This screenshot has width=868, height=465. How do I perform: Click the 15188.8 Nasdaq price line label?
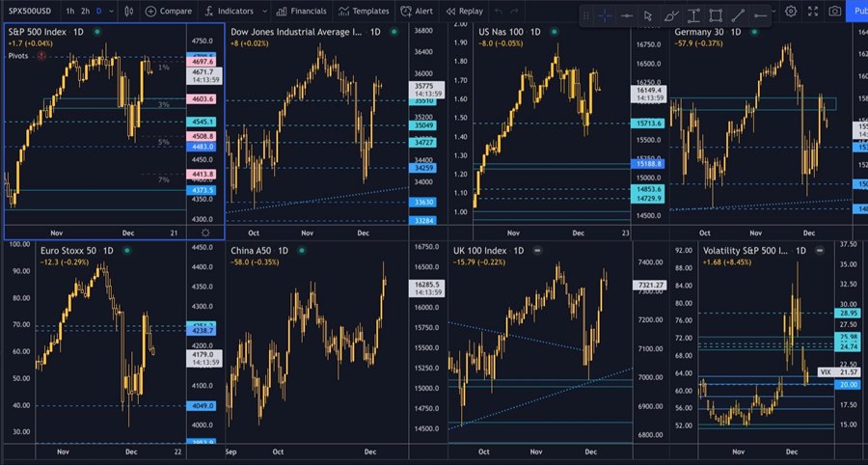pyautogui.click(x=648, y=164)
